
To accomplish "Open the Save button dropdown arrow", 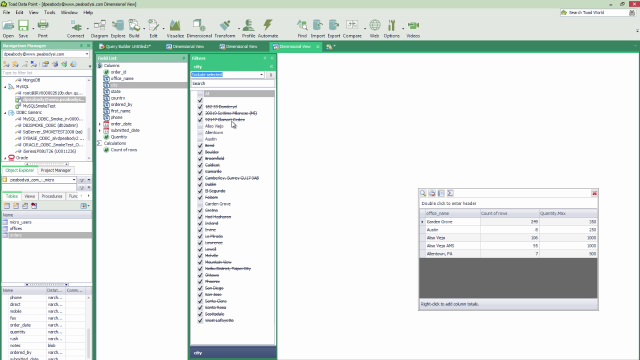I will click(33, 28).
